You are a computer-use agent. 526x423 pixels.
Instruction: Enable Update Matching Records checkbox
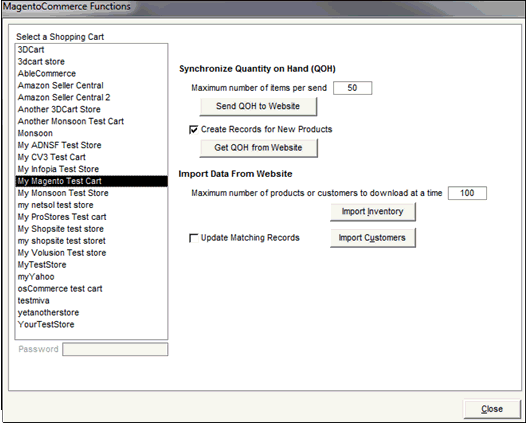pyautogui.click(x=194, y=238)
